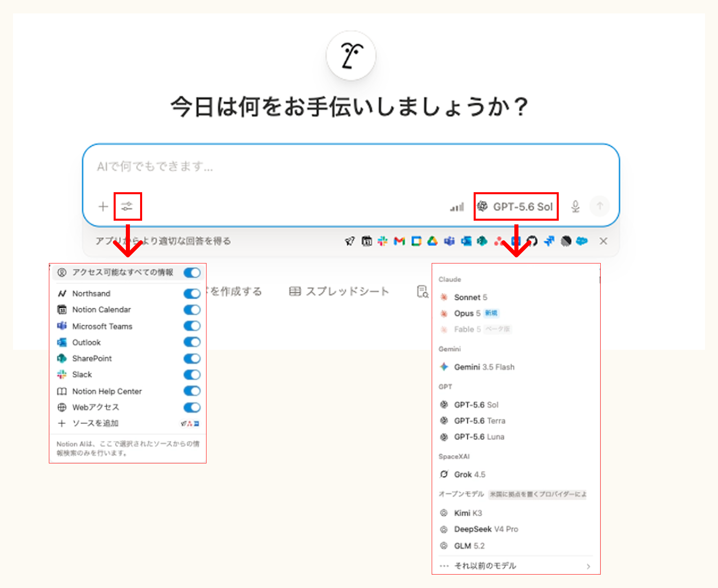Switch off the SharePoint source toggle

pos(192,358)
